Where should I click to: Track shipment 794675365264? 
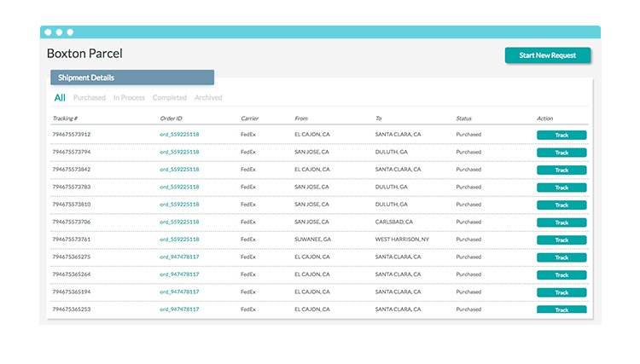click(561, 275)
